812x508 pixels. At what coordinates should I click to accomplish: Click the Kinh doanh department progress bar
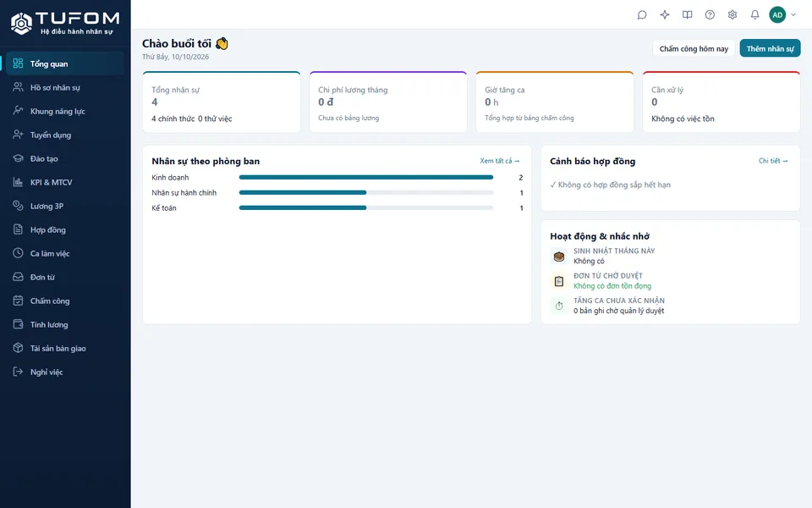tap(366, 177)
